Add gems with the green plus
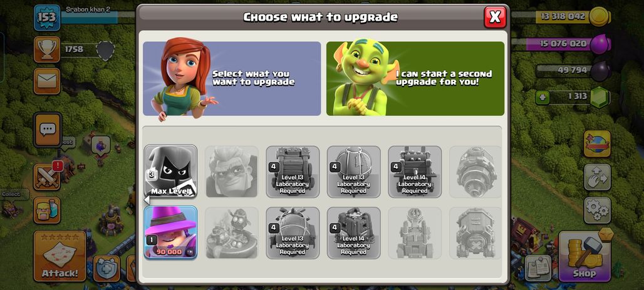Image resolution: width=644 pixels, height=290 pixels. click(x=543, y=97)
